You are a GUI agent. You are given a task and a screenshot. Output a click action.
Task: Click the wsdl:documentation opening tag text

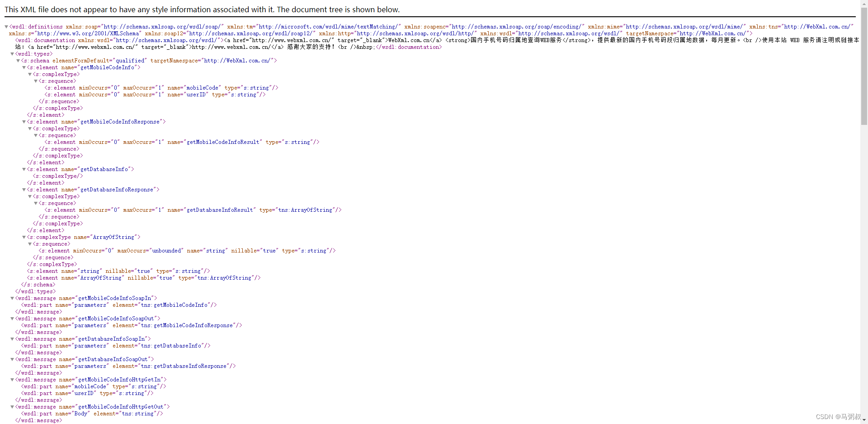pyautogui.click(x=118, y=40)
